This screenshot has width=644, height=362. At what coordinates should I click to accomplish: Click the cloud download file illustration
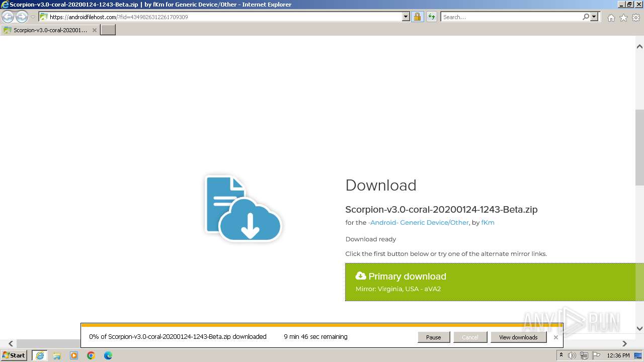coord(244,208)
